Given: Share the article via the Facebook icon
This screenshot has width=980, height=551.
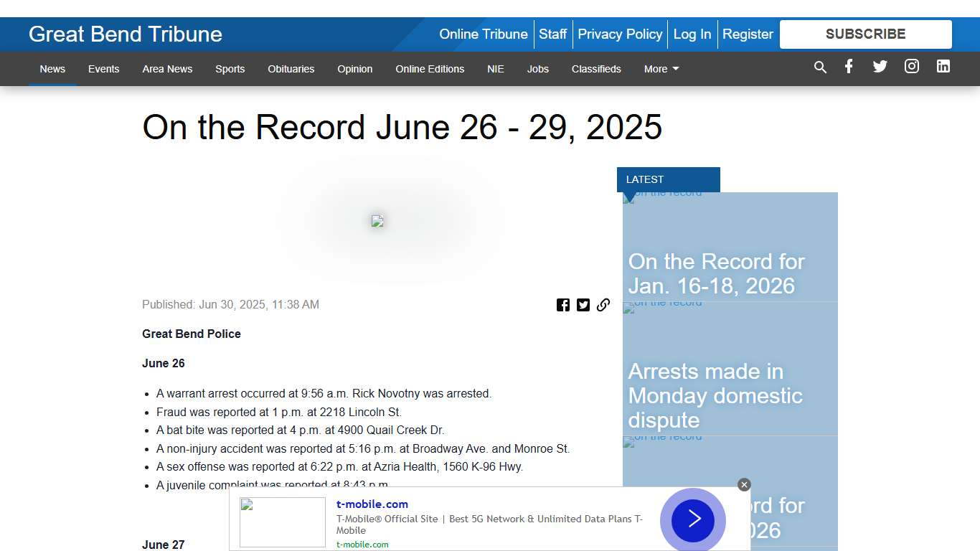Looking at the screenshot, I should pyautogui.click(x=563, y=304).
